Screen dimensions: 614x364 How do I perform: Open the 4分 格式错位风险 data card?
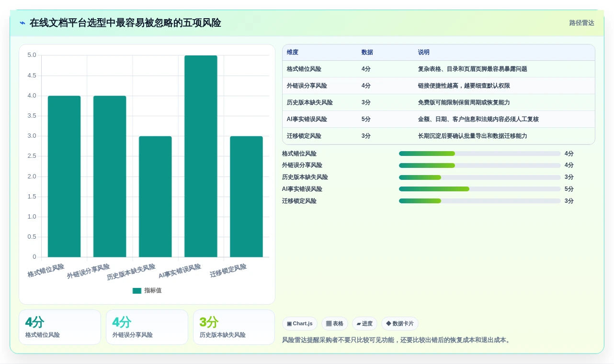tap(60, 327)
